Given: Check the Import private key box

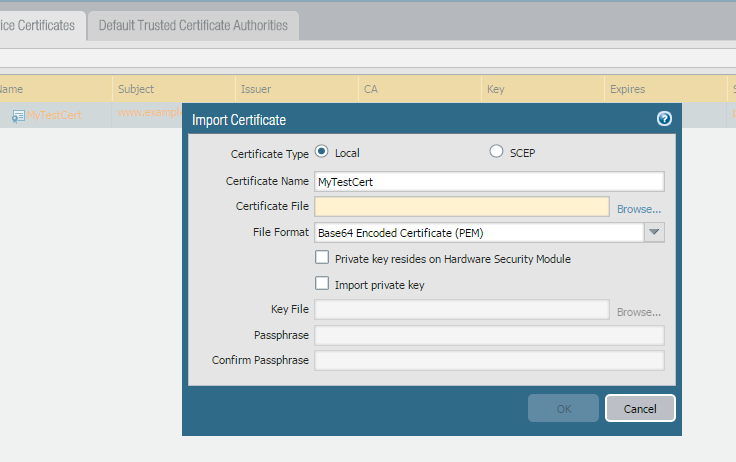Looking at the screenshot, I should [322, 284].
